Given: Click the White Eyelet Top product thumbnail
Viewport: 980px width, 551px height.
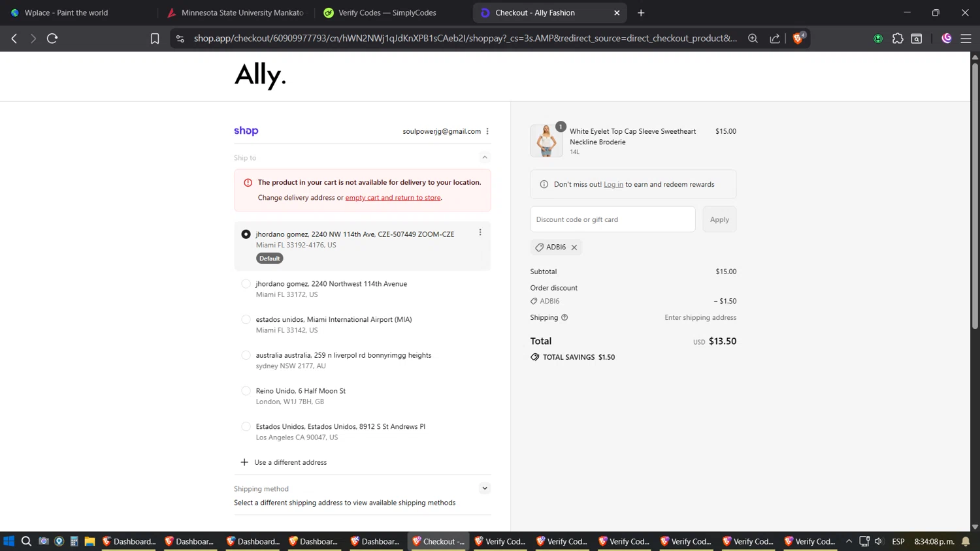Looking at the screenshot, I should [x=546, y=140].
